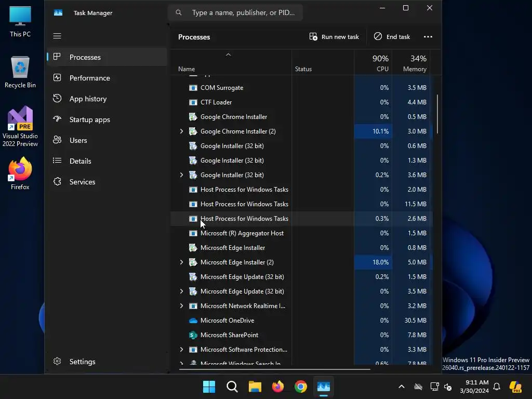532x399 pixels.
Task: Focus the name, publisher, or PID search box
Action: (x=235, y=12)
